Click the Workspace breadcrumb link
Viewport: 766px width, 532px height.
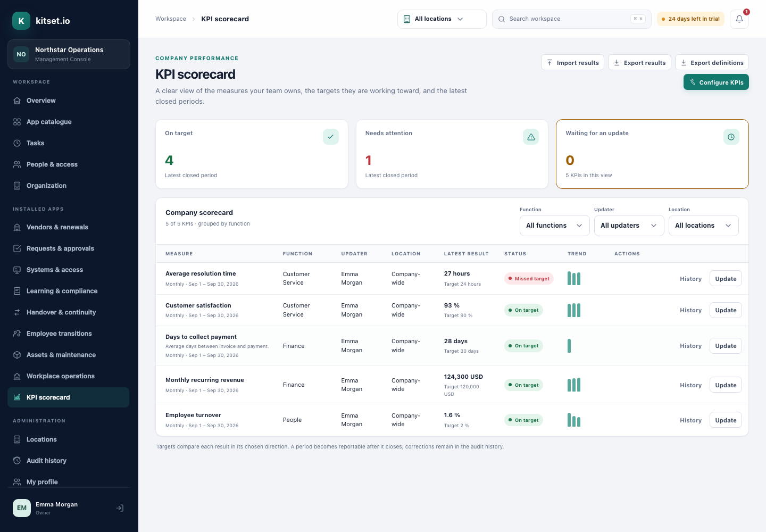[171, 19]
